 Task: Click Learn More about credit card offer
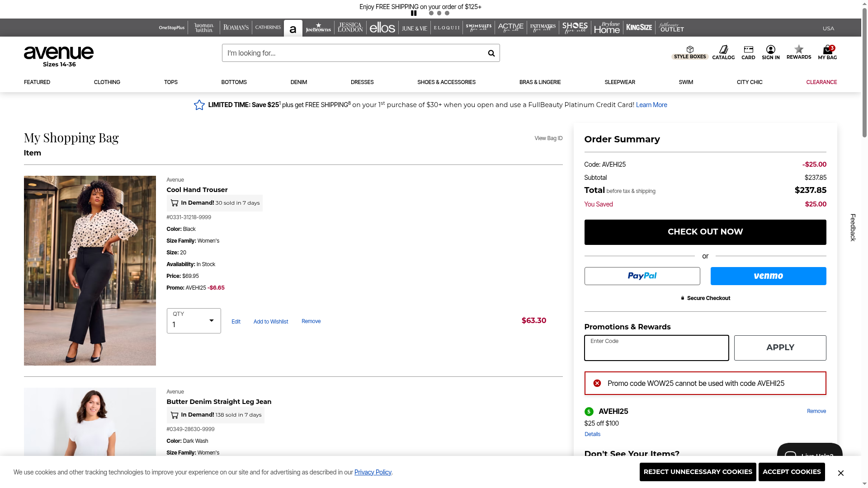pos(651,105)
